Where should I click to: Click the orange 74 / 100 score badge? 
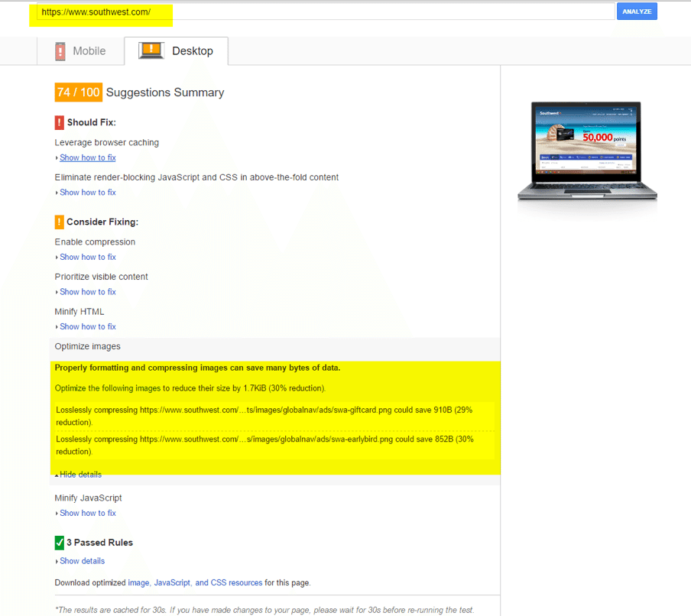(x=78, y=92)
